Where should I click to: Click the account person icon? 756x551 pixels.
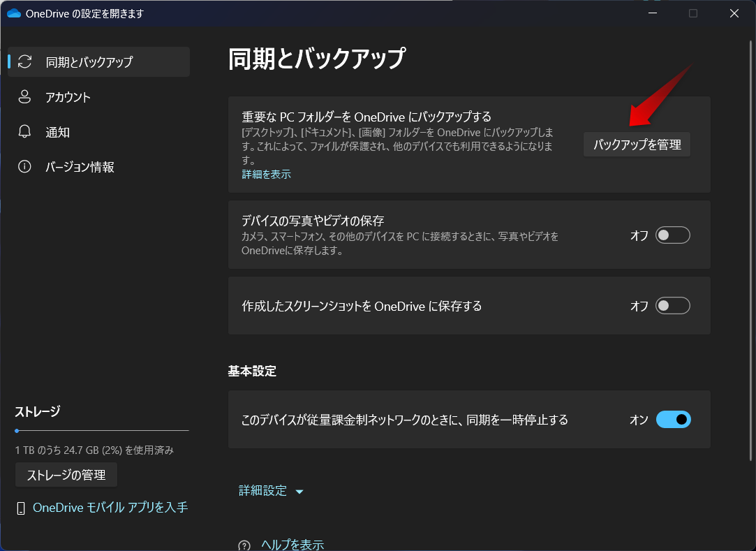(24, 97)
